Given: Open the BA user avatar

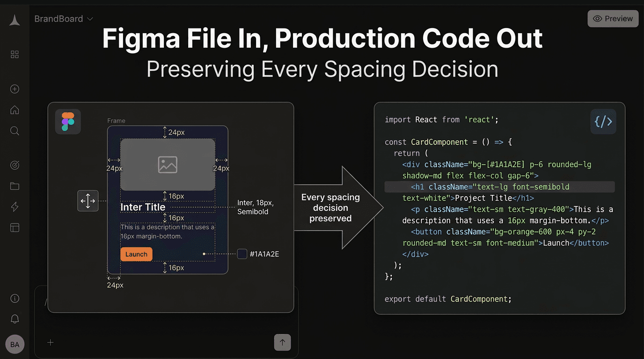Looking at the screenshot, I should (15, 344).
